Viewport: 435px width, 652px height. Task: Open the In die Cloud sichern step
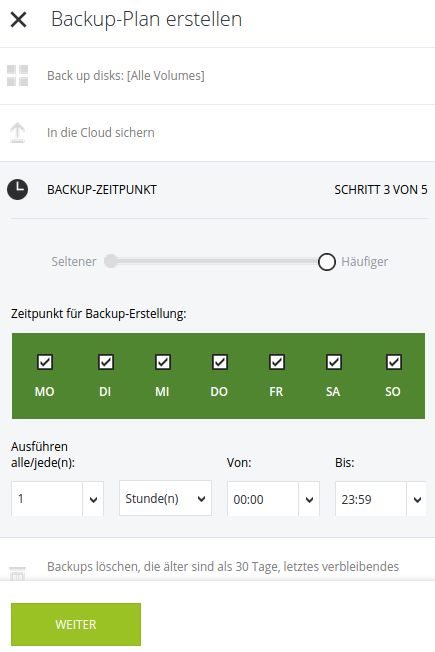point(218,133)
